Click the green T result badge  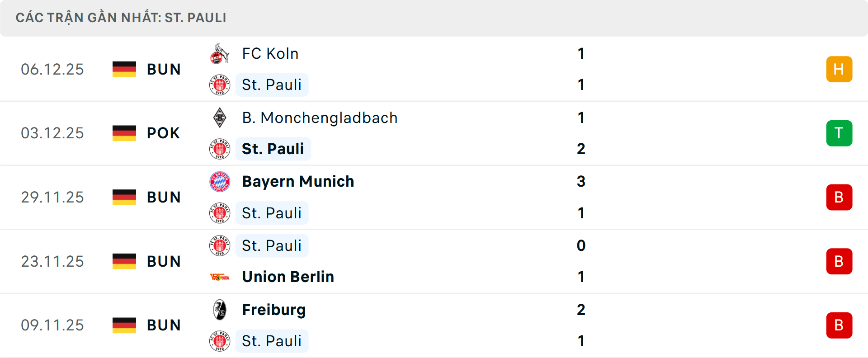tap(839, 133)
